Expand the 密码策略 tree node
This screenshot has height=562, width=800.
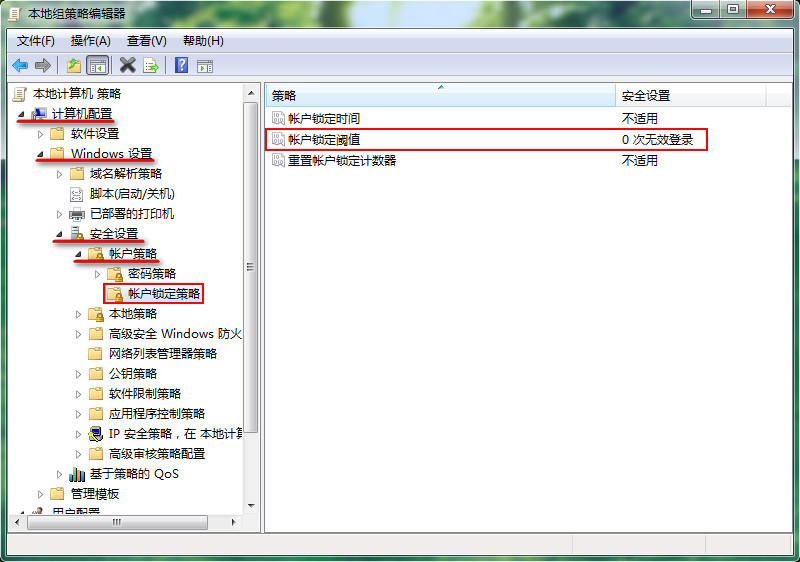(97, 274)
